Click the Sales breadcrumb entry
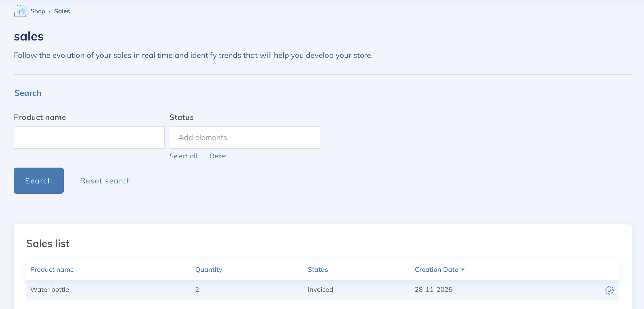This screenshot has height=309, width=644. pyautogui.click(x=62, y=11)
